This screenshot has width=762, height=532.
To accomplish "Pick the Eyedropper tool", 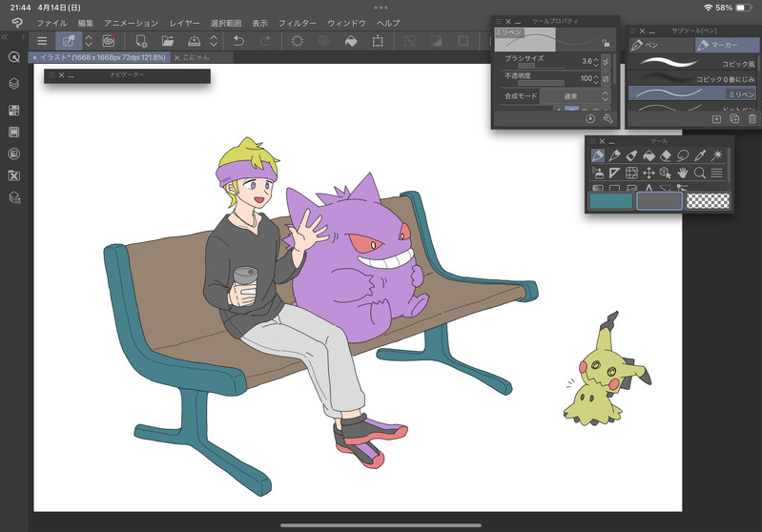I will point(700,155).
